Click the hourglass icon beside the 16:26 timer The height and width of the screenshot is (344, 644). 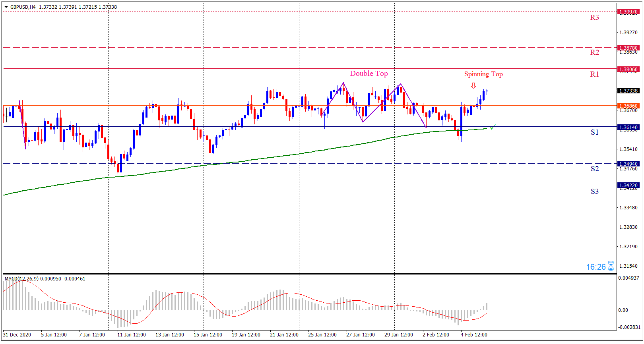(x=611, y=266)
